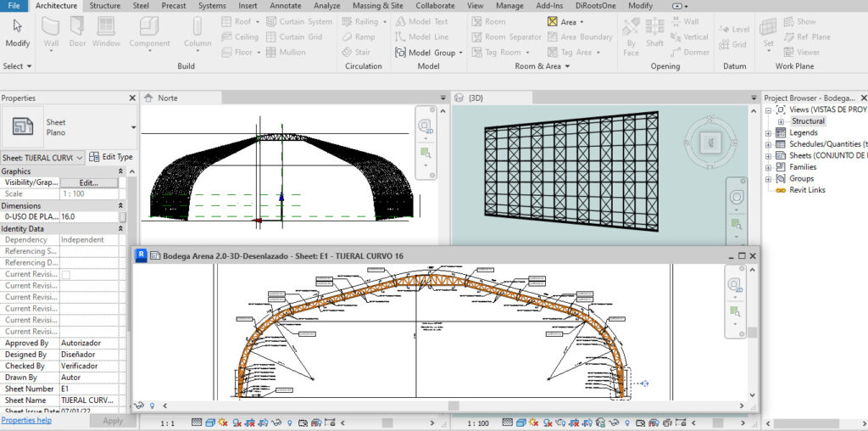The image size is (868, 431).
Task: Expand the Legends node in Project Browser
Action: [769, 133]
